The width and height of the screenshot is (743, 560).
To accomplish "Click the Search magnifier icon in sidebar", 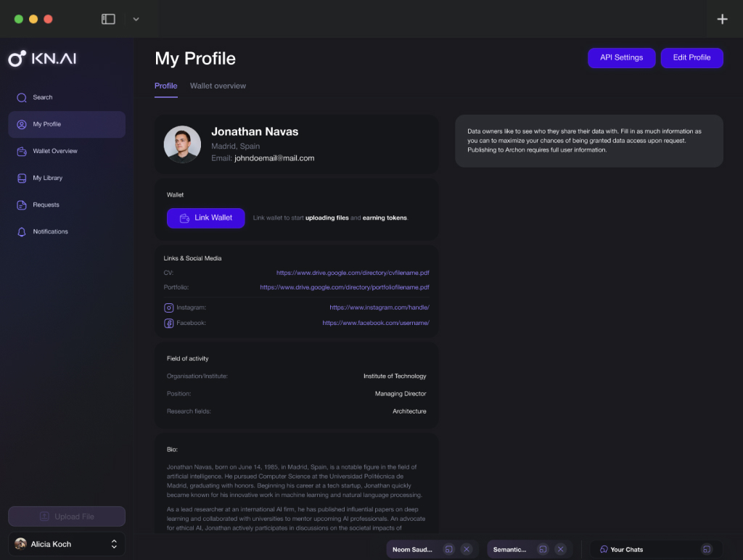I will tap(22, 97).
